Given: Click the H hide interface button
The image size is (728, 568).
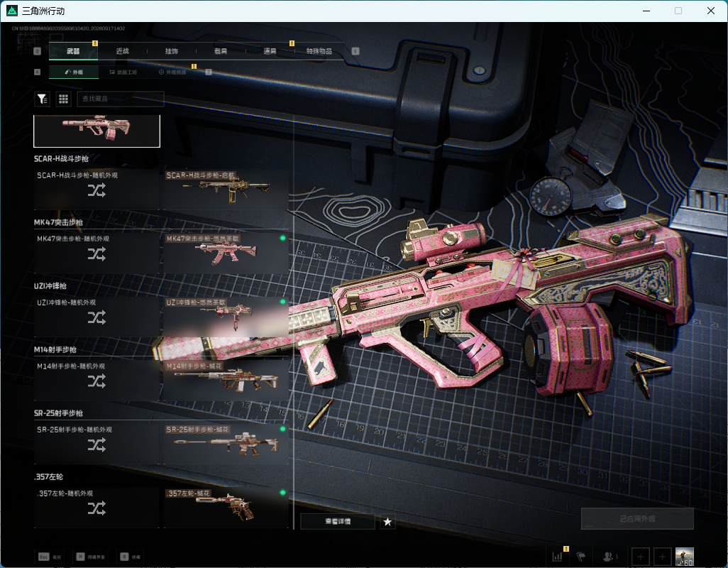Looking at the screenshot, I should point(91,557).
